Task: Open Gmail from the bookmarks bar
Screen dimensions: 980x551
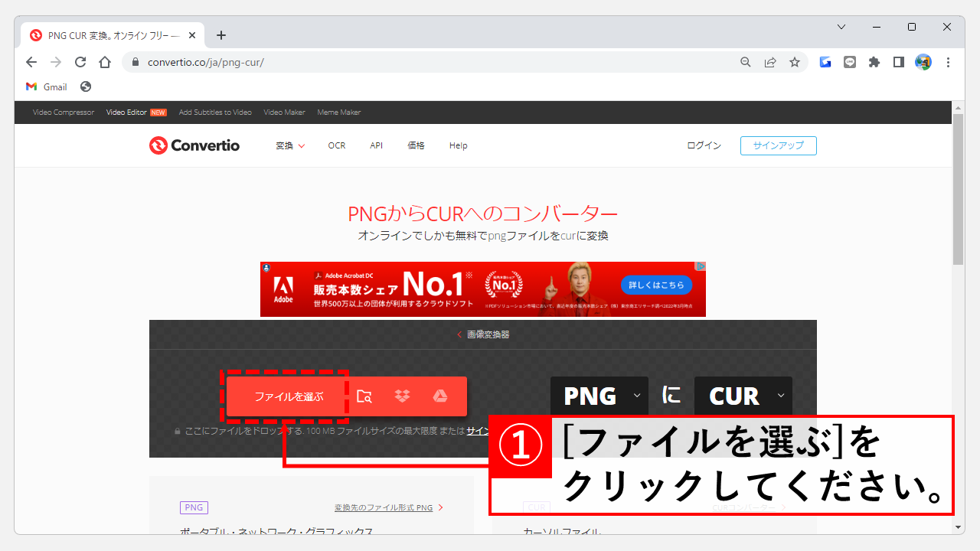Action: coord(46,86)
